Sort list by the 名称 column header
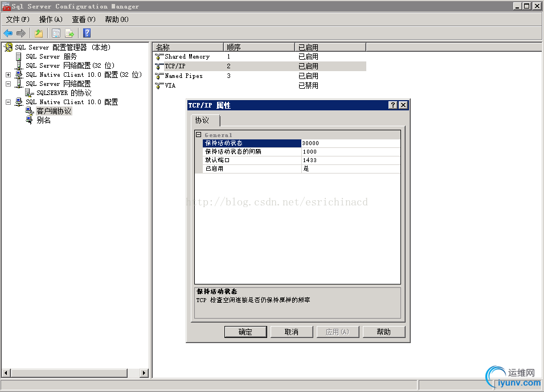This screenshot has height=392, width=544. tap(187, 47)
